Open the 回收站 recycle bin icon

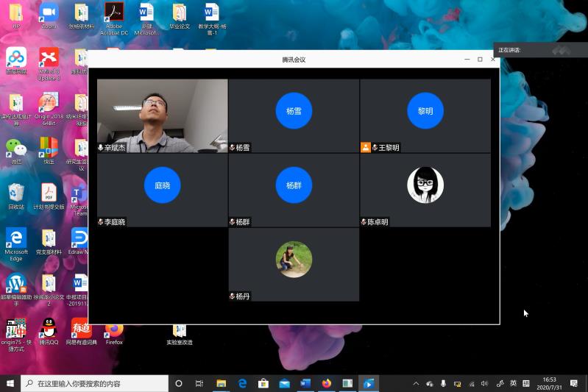tap(16, 193)
